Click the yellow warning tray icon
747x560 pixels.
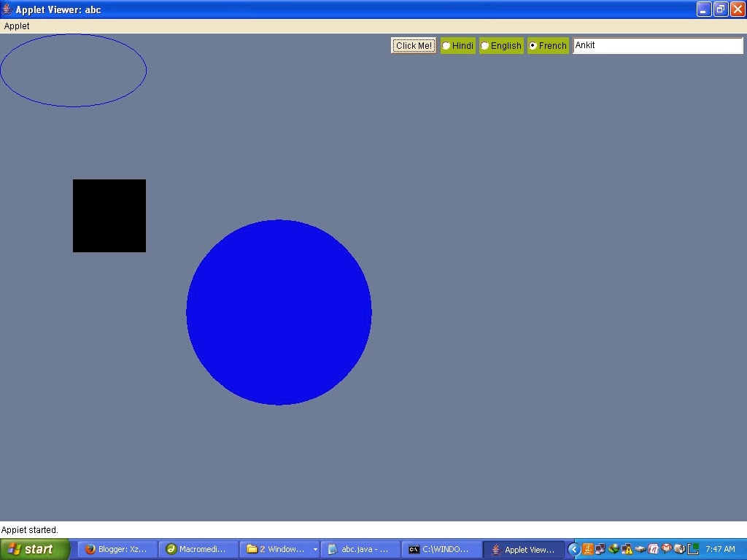[626, 549]
